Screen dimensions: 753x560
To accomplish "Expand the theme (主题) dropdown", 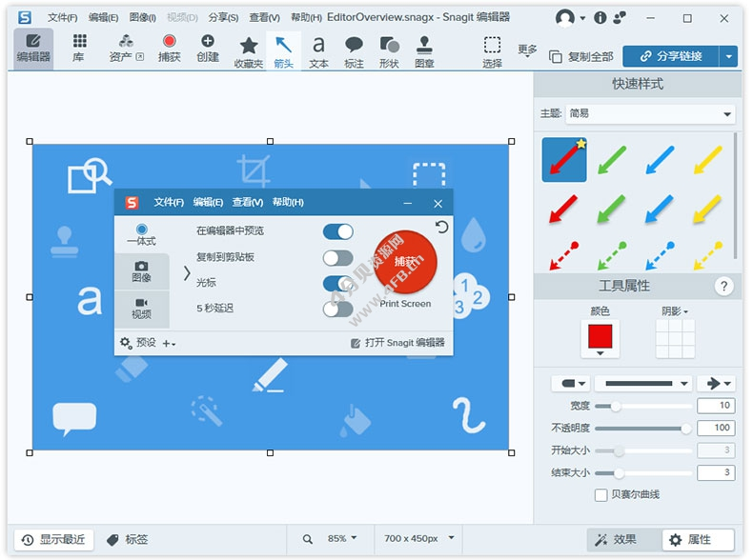I will point(650,113).
